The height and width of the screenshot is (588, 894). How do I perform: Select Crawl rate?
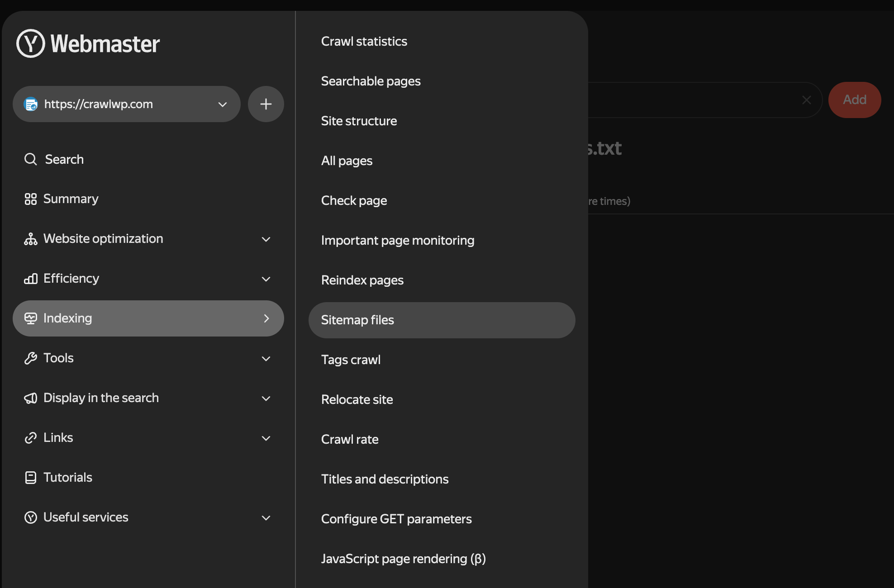pyautogui.click(x=350, y=440)
